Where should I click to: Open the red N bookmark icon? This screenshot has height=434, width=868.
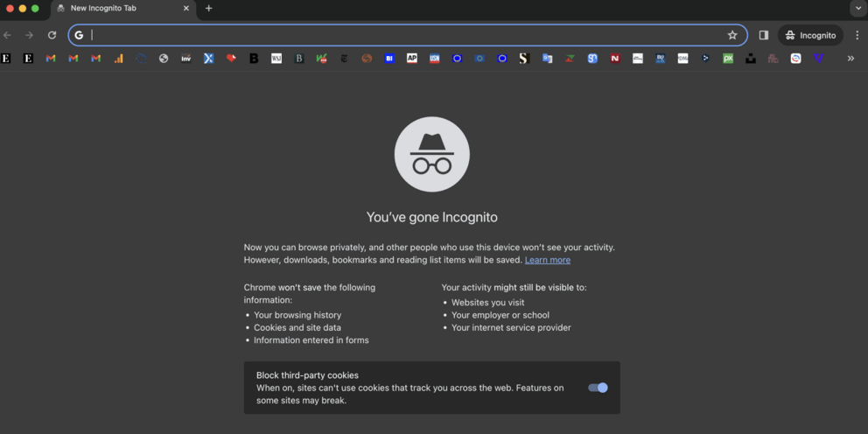pos(615,58)
